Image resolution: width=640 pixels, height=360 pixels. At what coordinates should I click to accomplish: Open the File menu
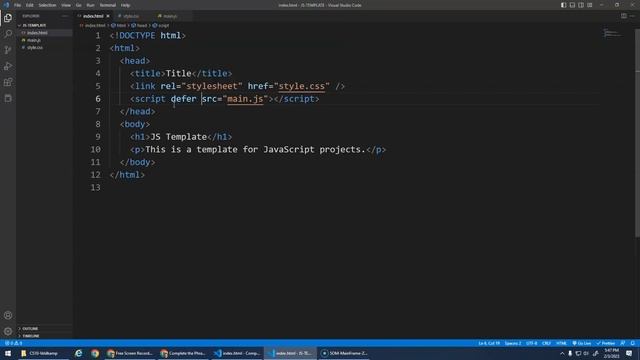17,5
